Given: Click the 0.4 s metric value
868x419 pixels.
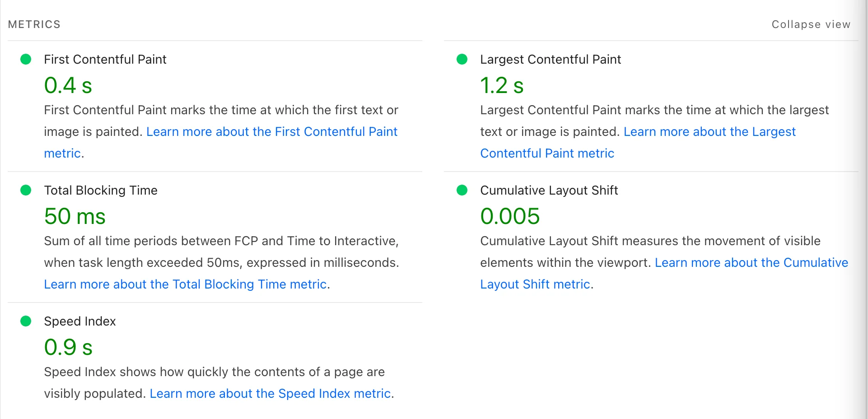Looking at the screenshot, I should [x=68, y=85].
